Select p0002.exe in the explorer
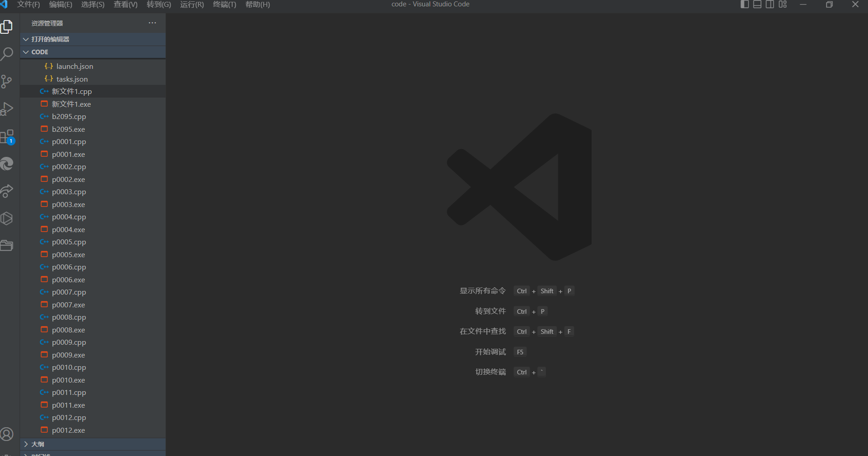 click(x=93, y=179)
